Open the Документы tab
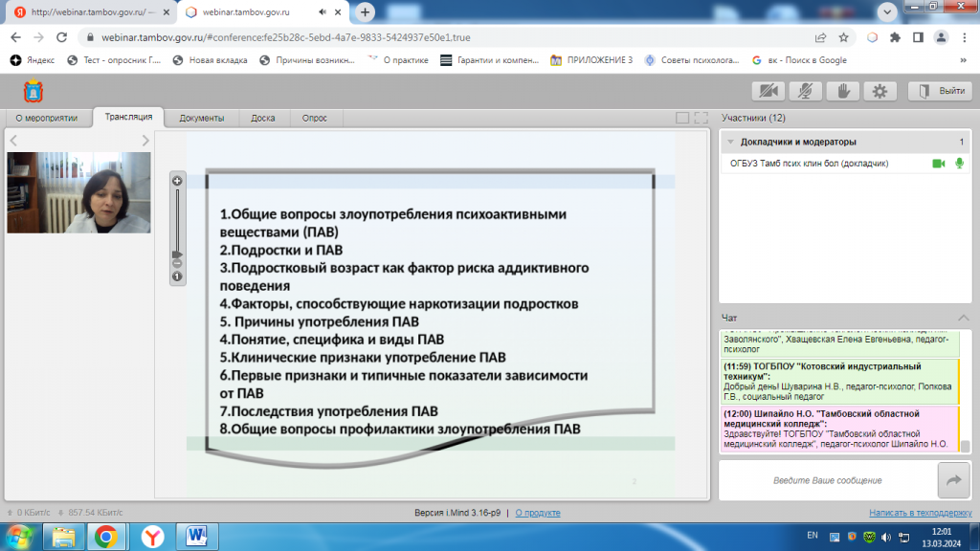 pos(201,118)
